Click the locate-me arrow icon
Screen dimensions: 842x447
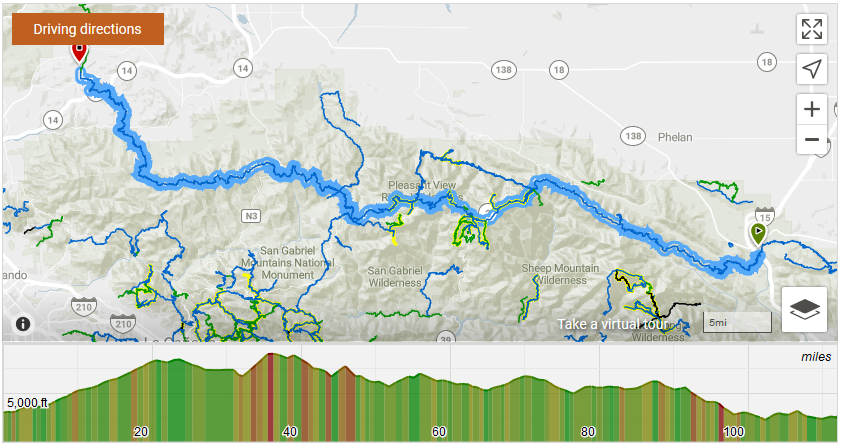(812, 69)
